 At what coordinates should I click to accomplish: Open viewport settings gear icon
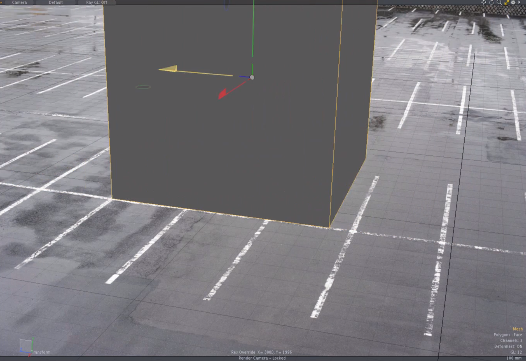[x=513, y=2]
